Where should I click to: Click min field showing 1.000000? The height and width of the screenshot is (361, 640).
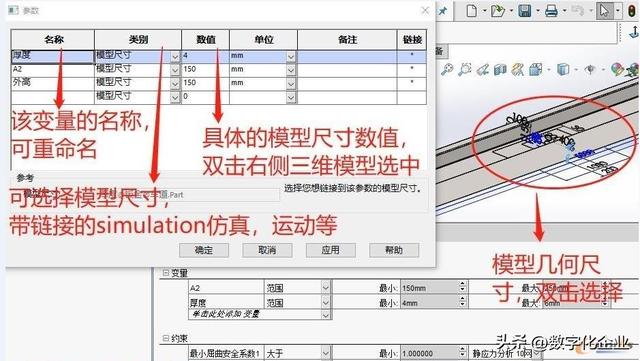click(429, 353)
